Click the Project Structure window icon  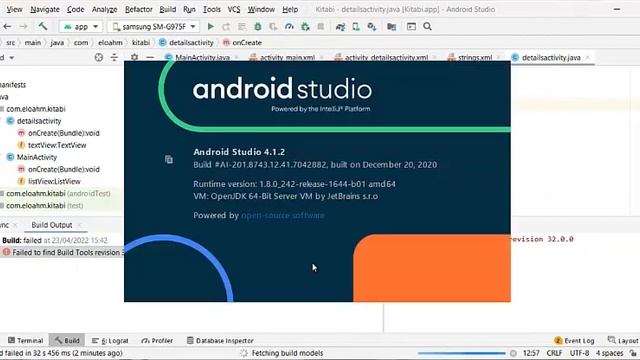pyautogui.click(x=411, y=27)
